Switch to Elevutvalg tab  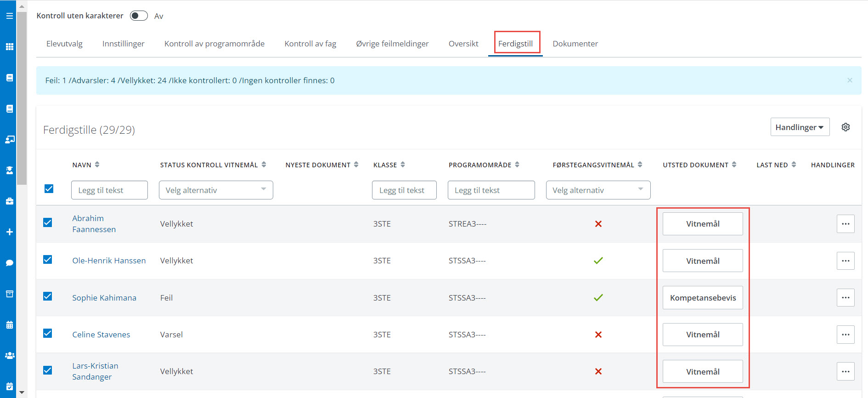pos(64,44)
